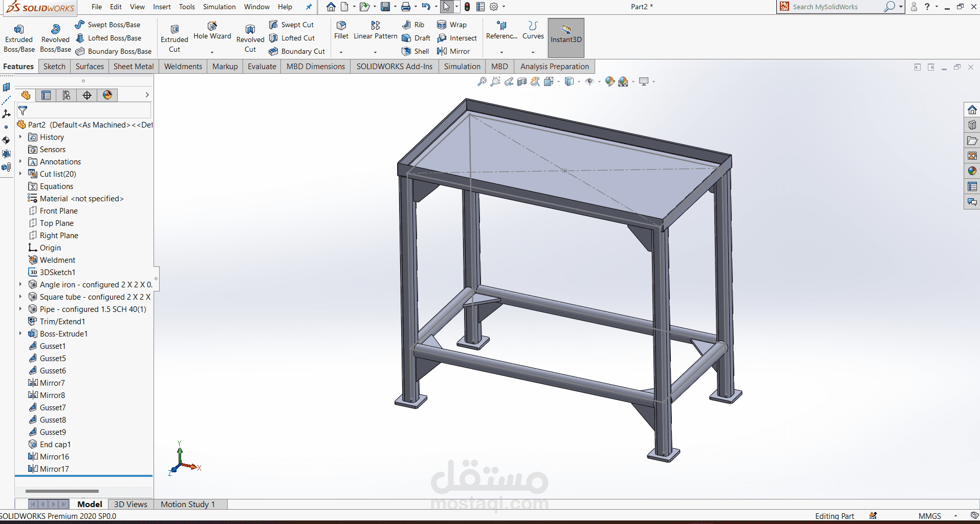The image size is (980, 524).
Task: Expand the History folder
Action: [20, 137]
